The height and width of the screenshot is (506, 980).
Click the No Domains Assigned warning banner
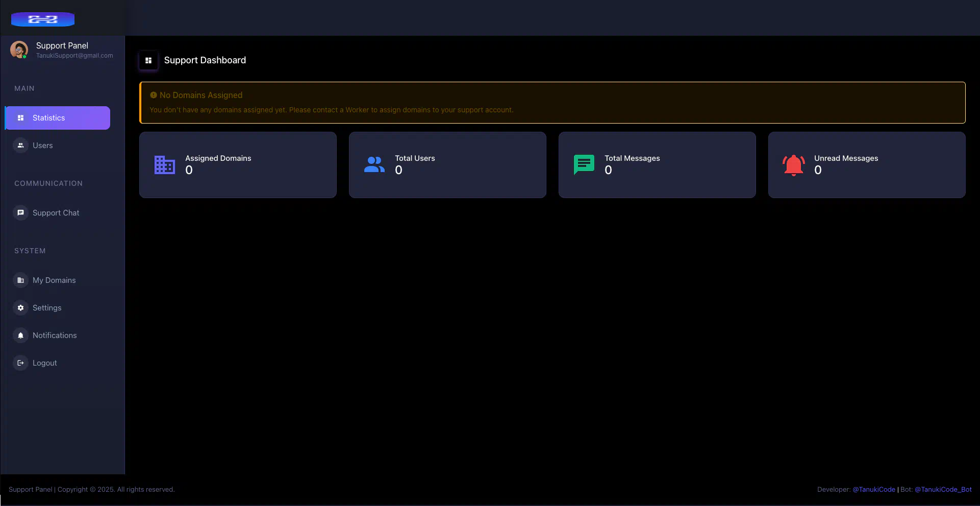[x=552, y=103]
